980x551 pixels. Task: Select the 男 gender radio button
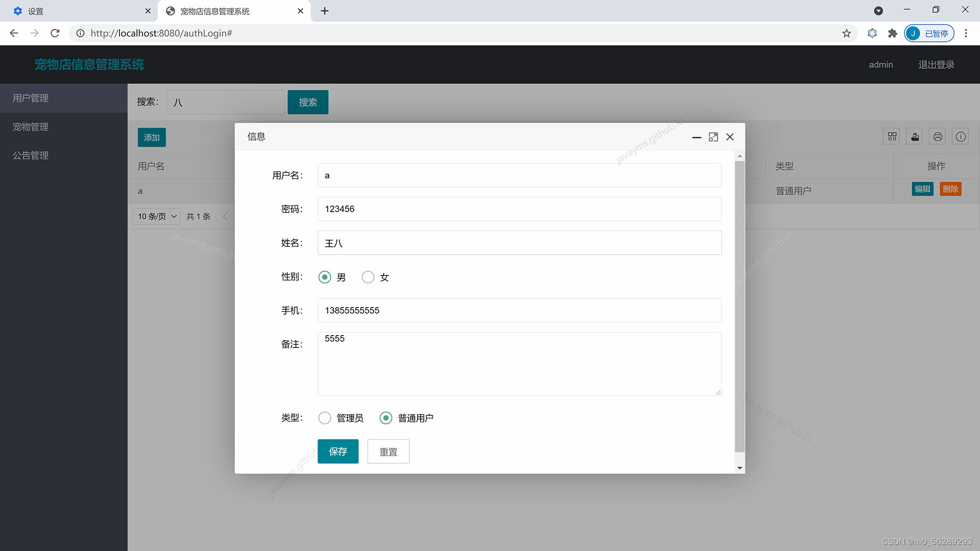pyautogui.click(x=325, y=277)
